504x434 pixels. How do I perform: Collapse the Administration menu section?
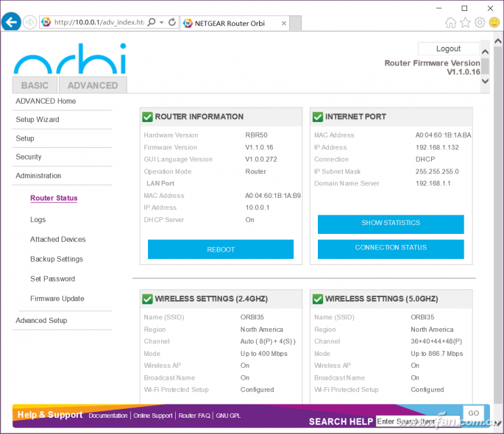38,176
